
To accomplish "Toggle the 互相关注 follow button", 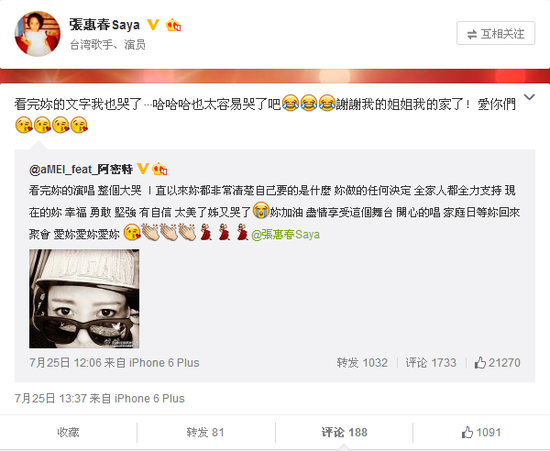I will (x=496, y=33).
